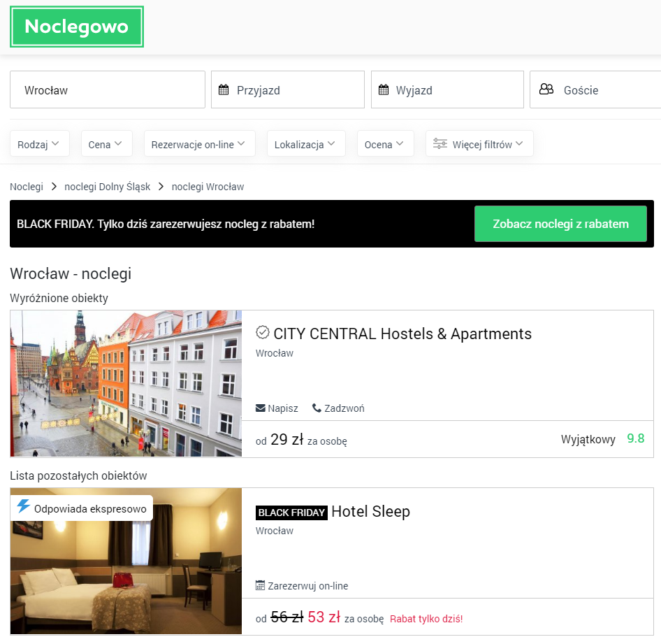Image resolution: width=661 pixels, height=644 pixels.
Task: Click the 29 zł price
Action: [286, 439]
